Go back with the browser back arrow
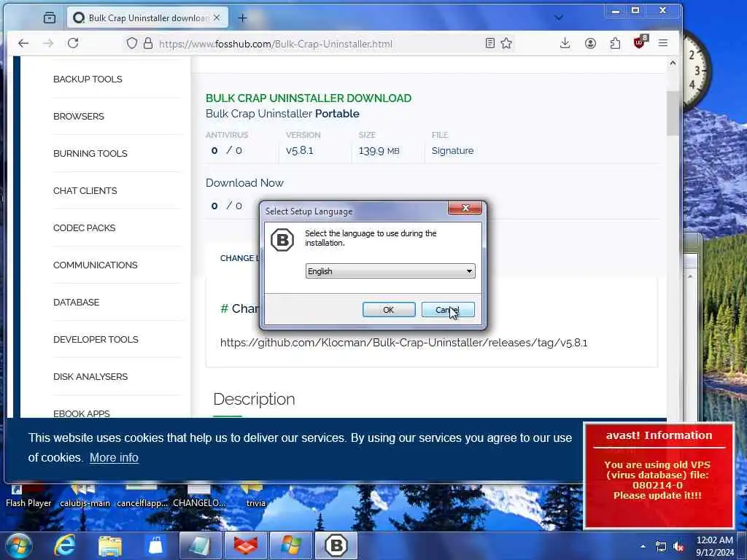 click(x=23, y=43)
